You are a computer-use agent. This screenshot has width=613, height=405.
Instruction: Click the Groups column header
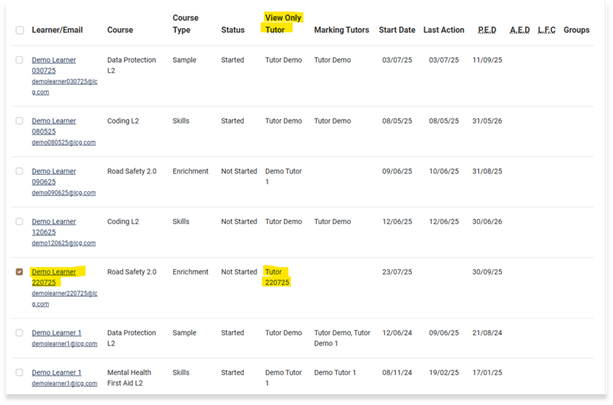click(576, 30)
